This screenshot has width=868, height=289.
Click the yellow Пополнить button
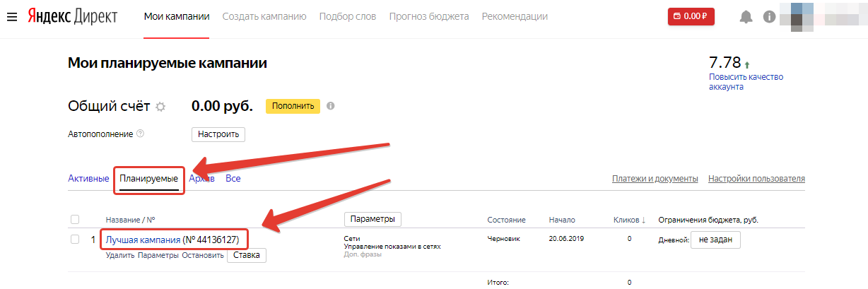point(293,106)
